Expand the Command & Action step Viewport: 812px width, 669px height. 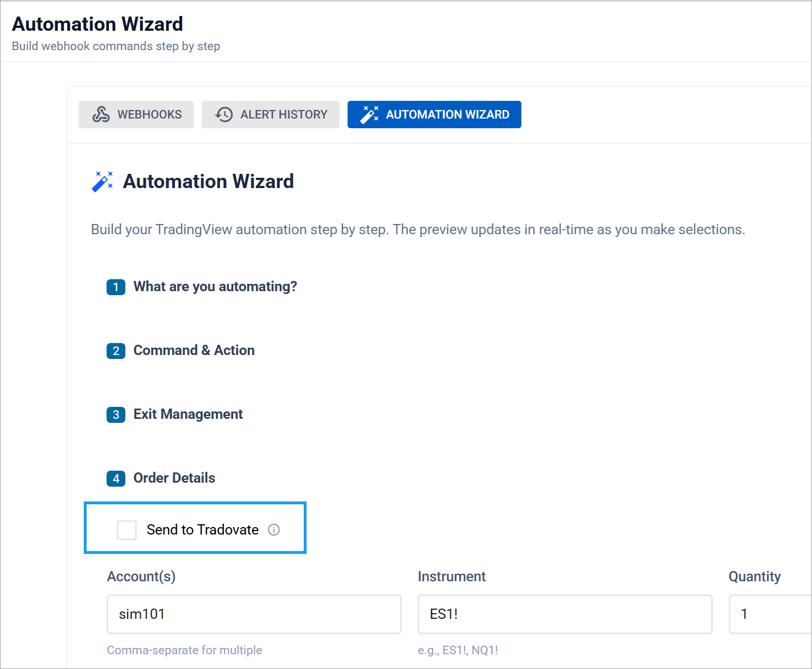[181, 350]
